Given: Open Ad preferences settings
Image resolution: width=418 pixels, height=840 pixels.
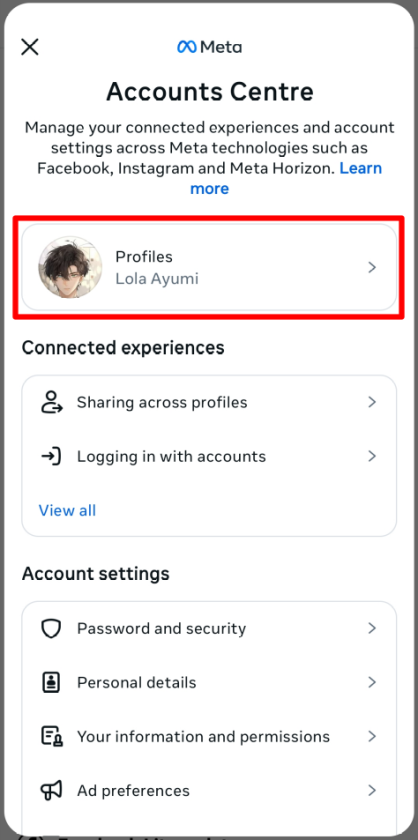Looking at the screenshot, I should click(209, 791).
